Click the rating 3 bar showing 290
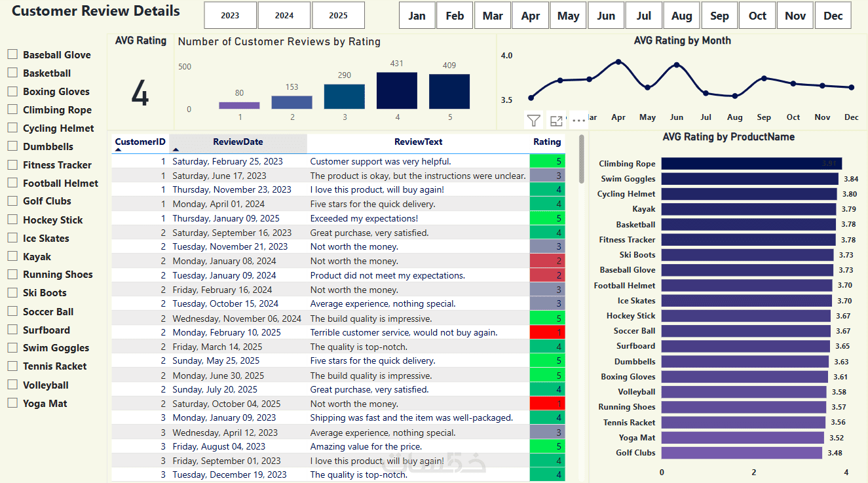 click(345, 96)
